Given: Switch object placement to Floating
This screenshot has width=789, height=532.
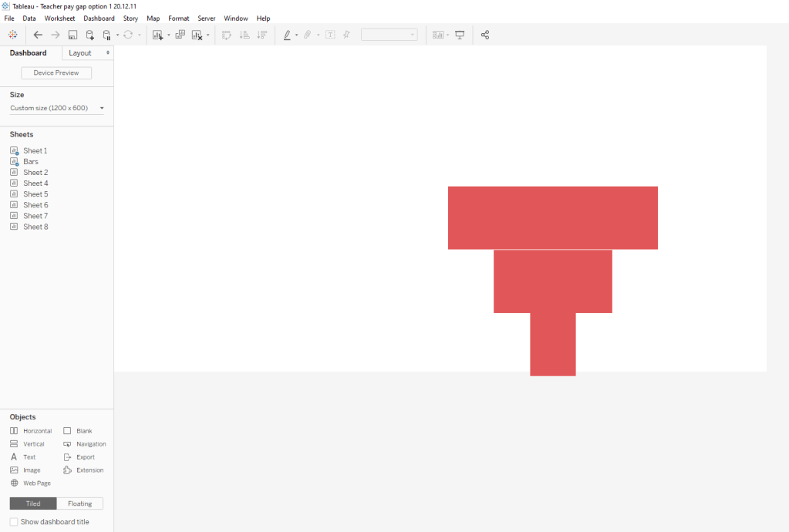Looking at the screenshot, I should pyautogui.click(x=79, y=503).
